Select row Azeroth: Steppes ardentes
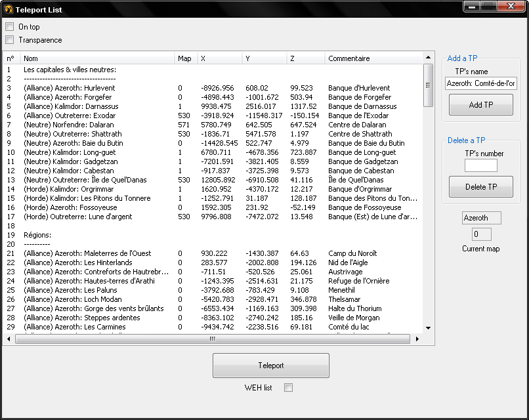This screenshot has width=529, height=420. [213, 318]
